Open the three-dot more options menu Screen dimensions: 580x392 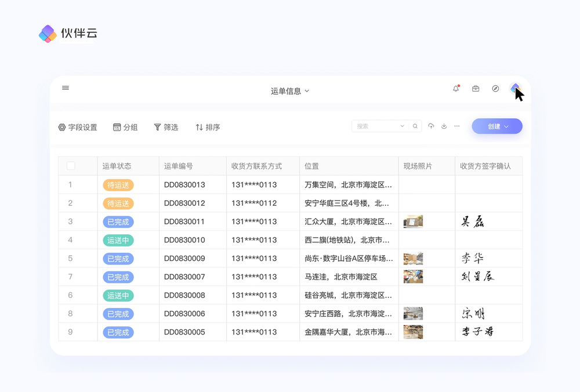(x=457, y=126)
